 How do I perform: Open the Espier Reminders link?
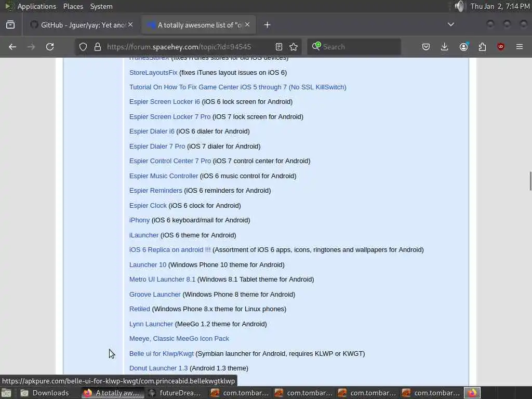pos(156,190)
